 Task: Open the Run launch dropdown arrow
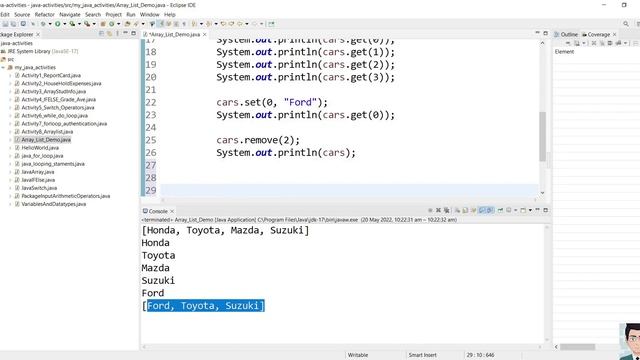64,24
